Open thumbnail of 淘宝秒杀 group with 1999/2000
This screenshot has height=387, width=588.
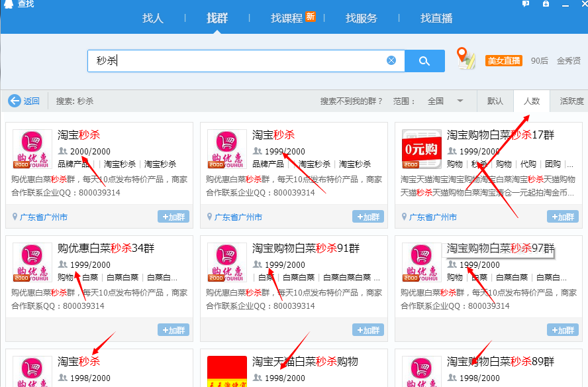tap(227, 149)
